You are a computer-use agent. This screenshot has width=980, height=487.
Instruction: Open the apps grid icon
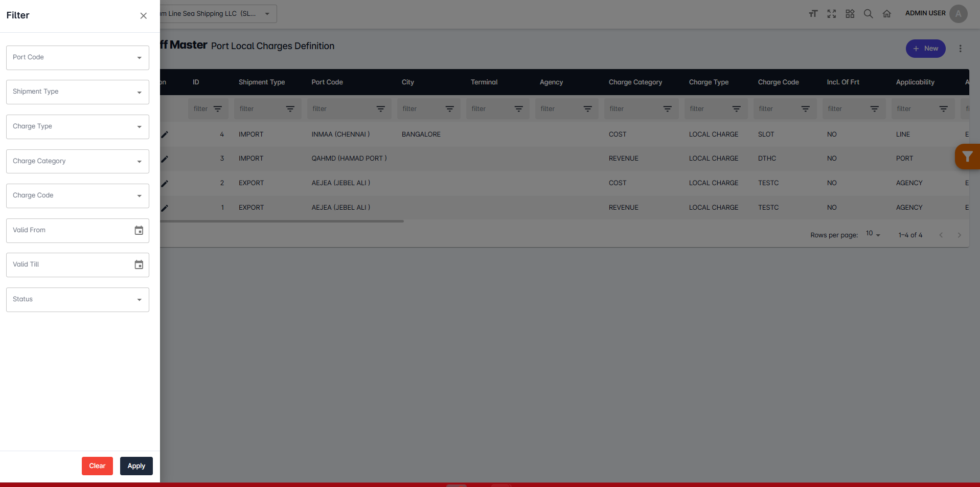850,14
